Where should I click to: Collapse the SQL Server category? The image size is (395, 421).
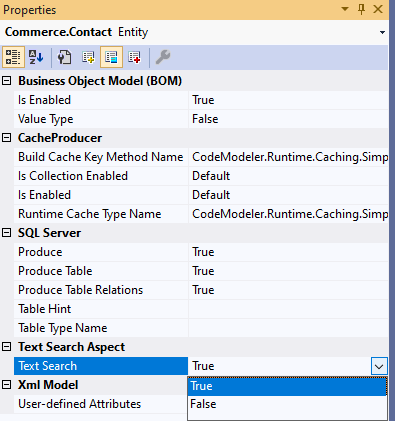tap(7, 233)
